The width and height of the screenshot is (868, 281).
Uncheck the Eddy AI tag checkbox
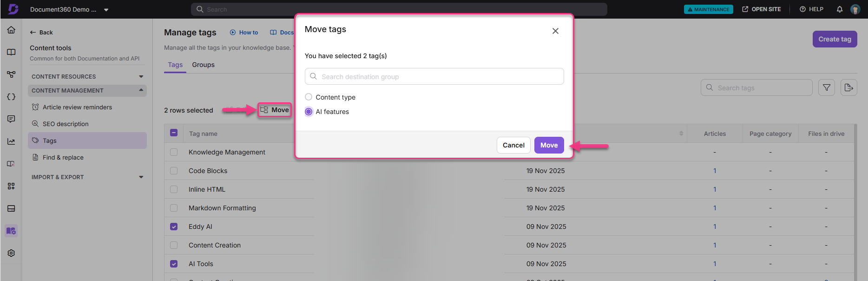click(x=174, y=226)
